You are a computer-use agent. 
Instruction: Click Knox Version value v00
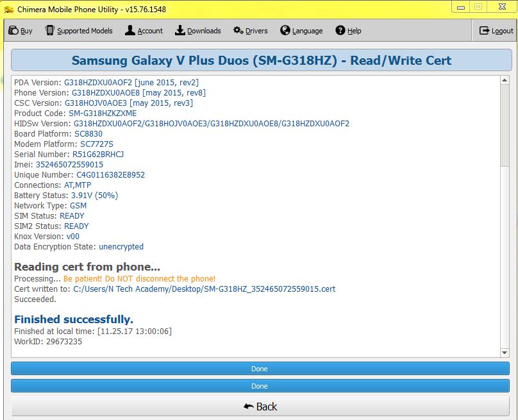click(x=72, y=236)
